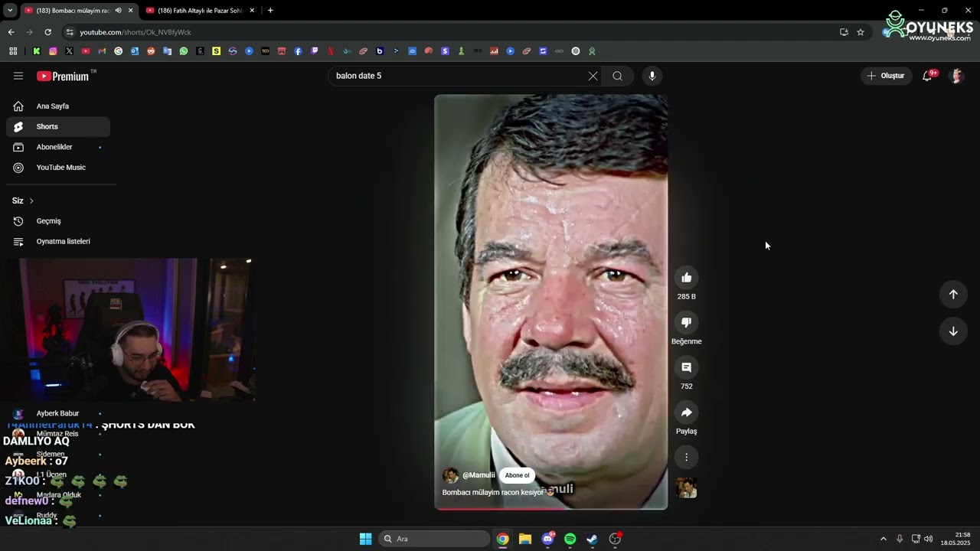The image size is (980, 551).
Task: Open the Kick bookmark
Action: (36, 51)
